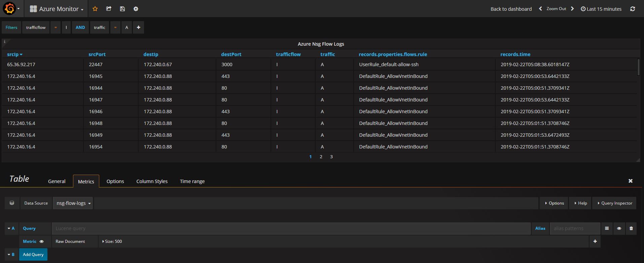This screenshot has height=263, width=644.
Task: Star the Azure Monitor dashboard
Action: pyautogui.click(x=95, y=9)
